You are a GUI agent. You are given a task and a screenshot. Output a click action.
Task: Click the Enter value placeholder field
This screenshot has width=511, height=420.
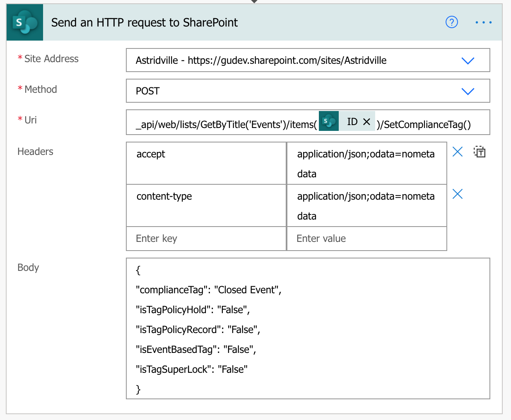click(366, 239)
